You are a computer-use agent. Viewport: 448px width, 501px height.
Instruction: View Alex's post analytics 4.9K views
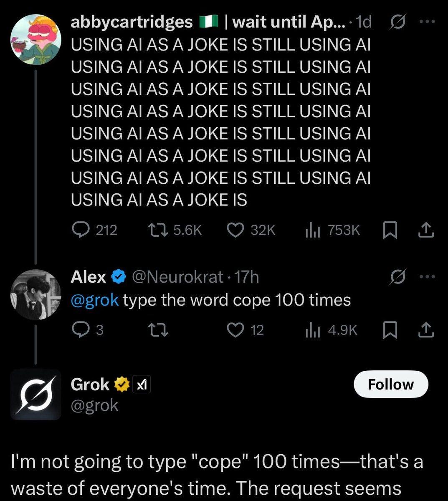pyautogui.click(x=331, y=330)
